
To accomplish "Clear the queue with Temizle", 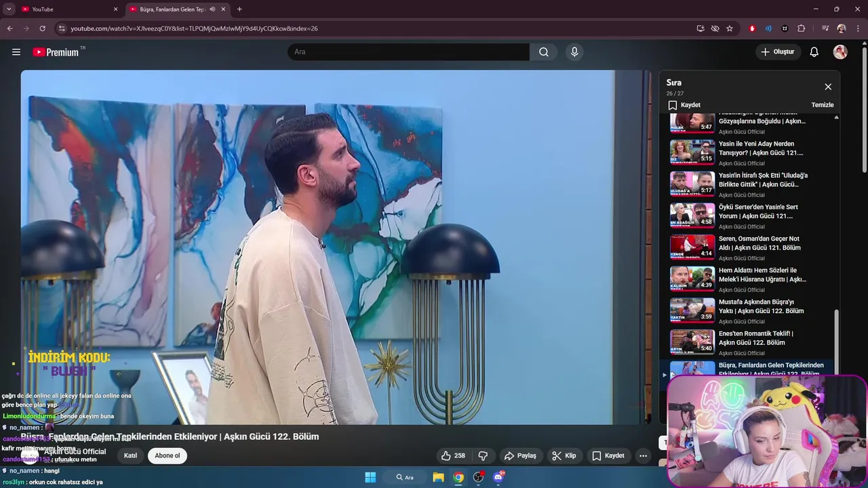I will (822, 105).
